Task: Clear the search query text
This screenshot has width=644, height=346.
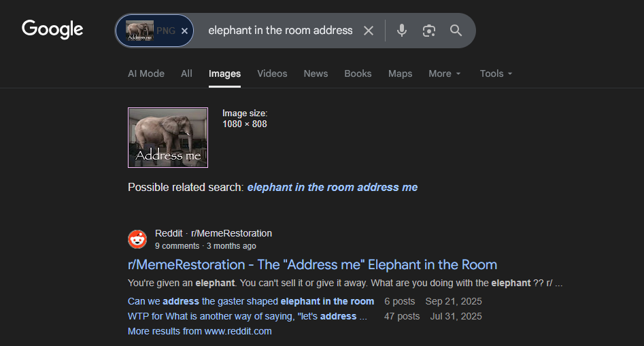Action: tap(369, 31)
